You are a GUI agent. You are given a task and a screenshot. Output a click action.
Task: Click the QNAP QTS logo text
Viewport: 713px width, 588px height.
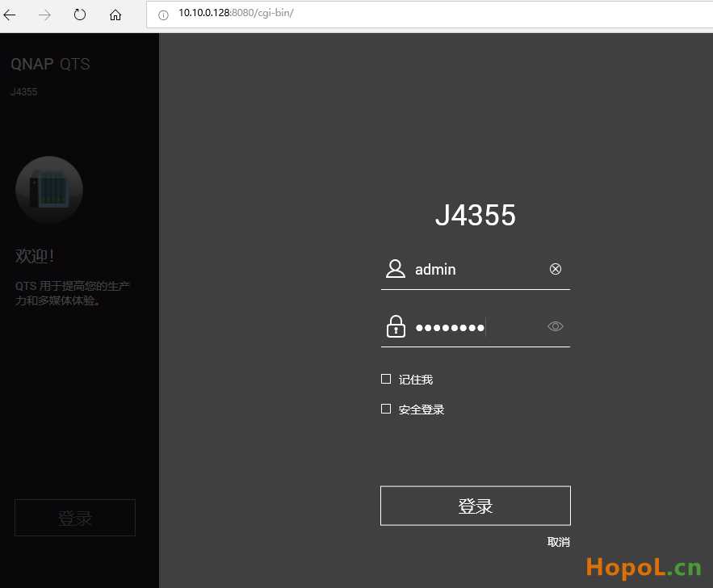(51, 64)
